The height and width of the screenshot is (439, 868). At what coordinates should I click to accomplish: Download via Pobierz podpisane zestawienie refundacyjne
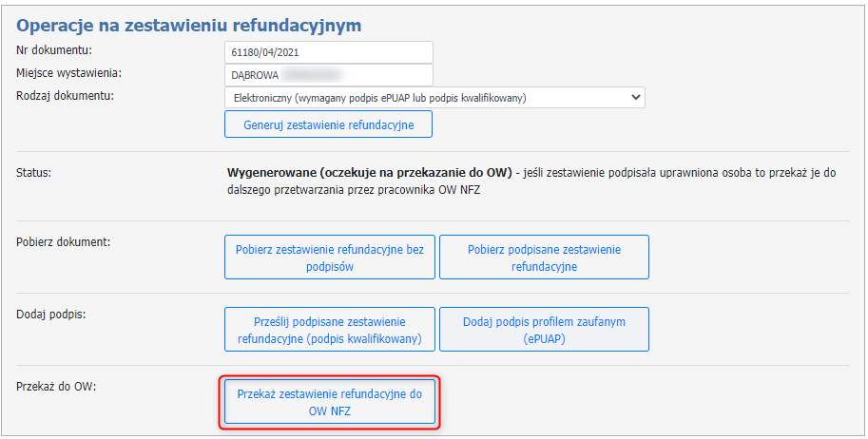[x=544, y=258]
